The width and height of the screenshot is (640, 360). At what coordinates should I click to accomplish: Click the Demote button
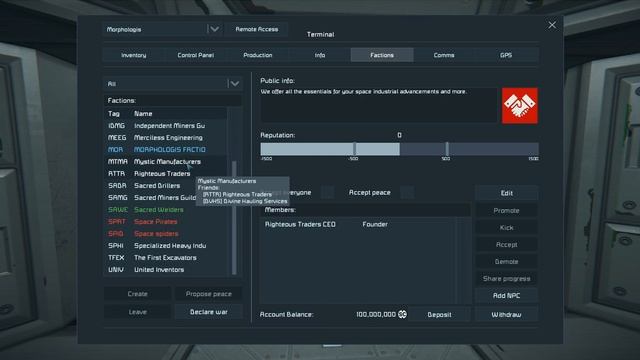506,262
